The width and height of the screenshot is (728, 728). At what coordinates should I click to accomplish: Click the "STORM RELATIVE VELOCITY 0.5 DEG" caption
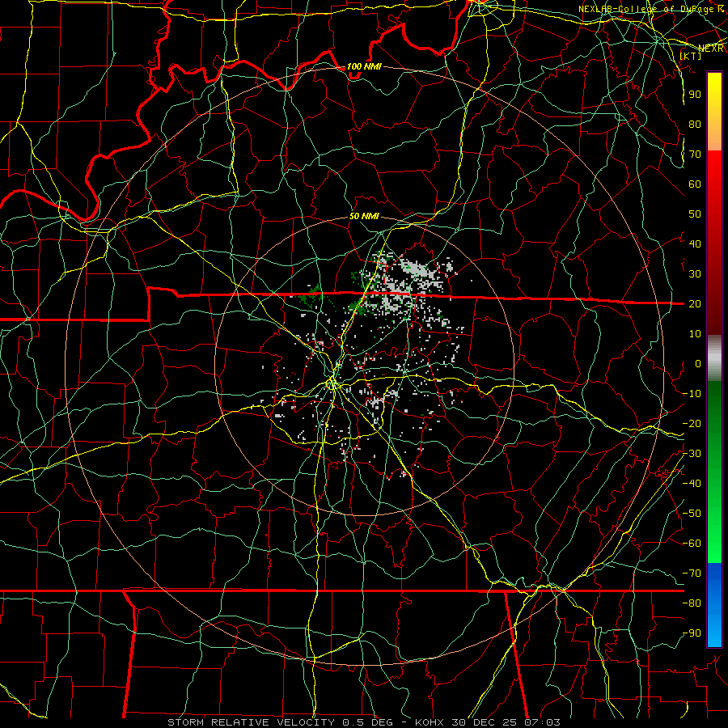(280, 722)
